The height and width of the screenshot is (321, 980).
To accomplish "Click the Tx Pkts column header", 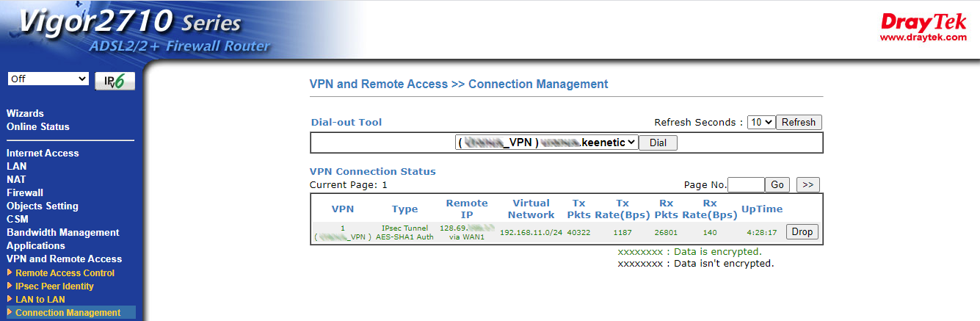I will (579, 209).
